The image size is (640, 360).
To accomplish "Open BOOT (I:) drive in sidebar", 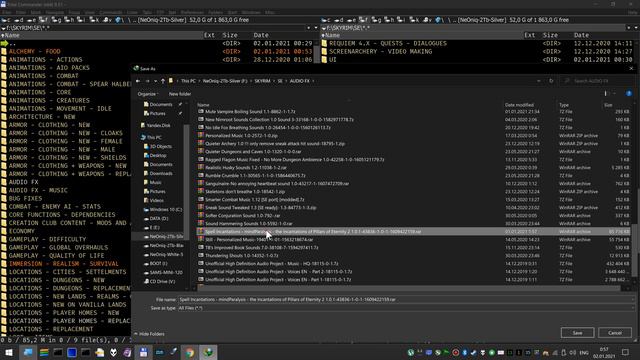I will pyautogui.click(x=158, y=263).
